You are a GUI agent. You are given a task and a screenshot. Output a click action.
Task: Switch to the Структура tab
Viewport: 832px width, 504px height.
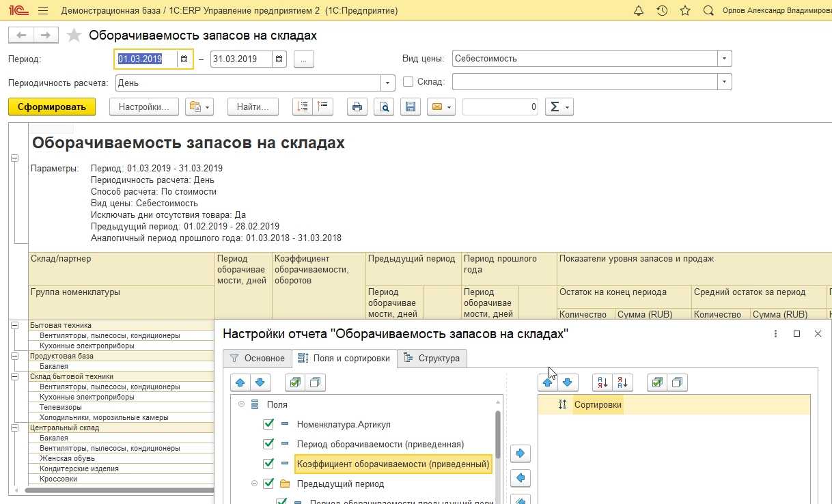coord(432,358)
